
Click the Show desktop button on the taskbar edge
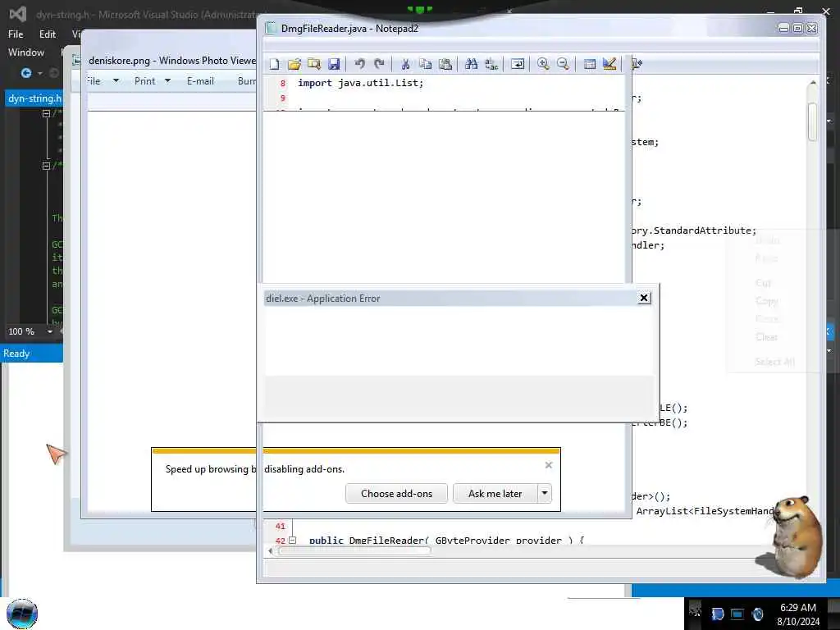tap(833, 614)
